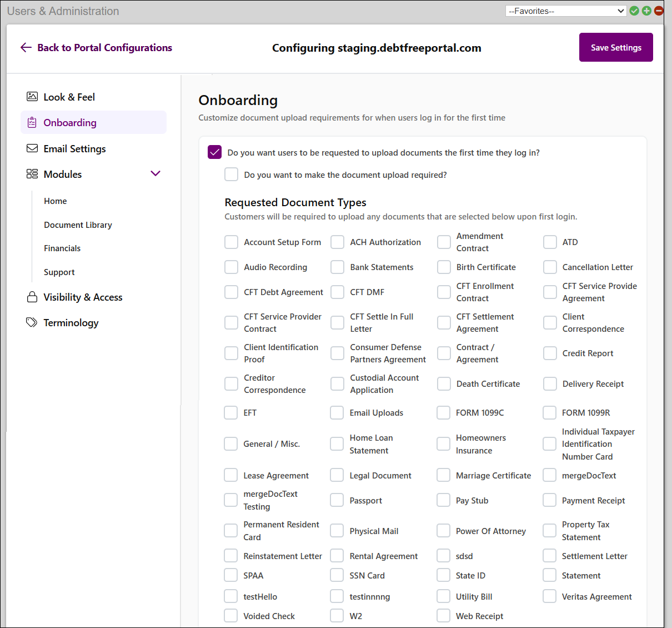Image resolution: width=672 pixels, height=628 pixels.
Task: Click the red minus remove-favorite icon
Action: click(659, 11)
